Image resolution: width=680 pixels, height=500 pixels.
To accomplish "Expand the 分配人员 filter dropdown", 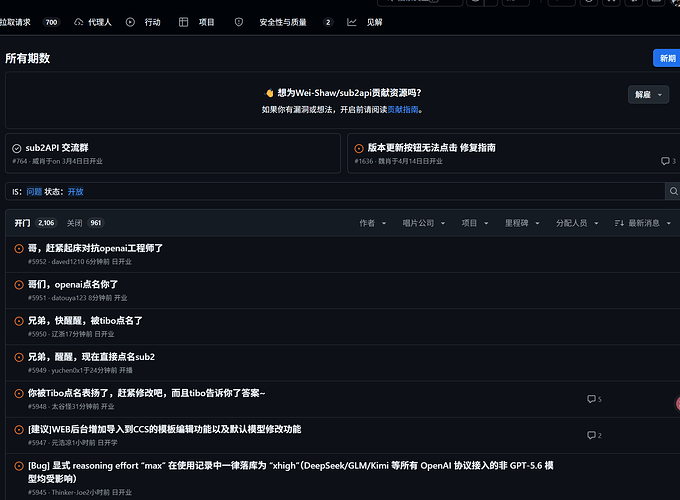I will [577, 223].
